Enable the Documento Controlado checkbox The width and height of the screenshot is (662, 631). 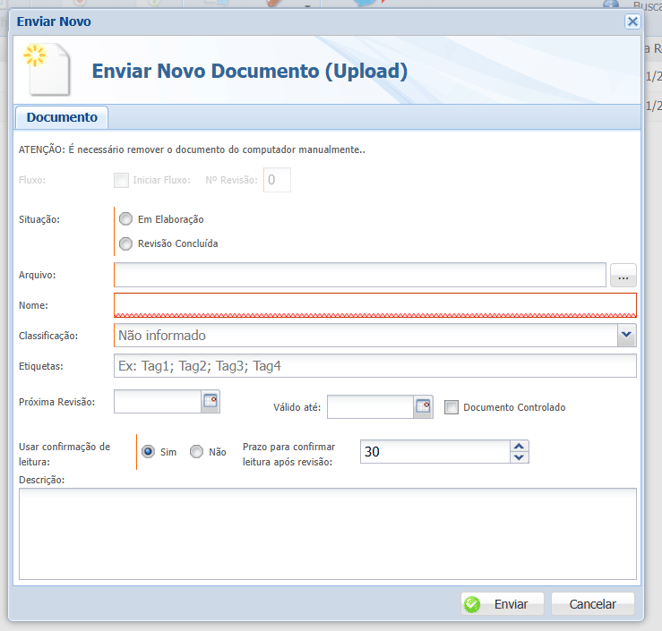click(451, 407)
